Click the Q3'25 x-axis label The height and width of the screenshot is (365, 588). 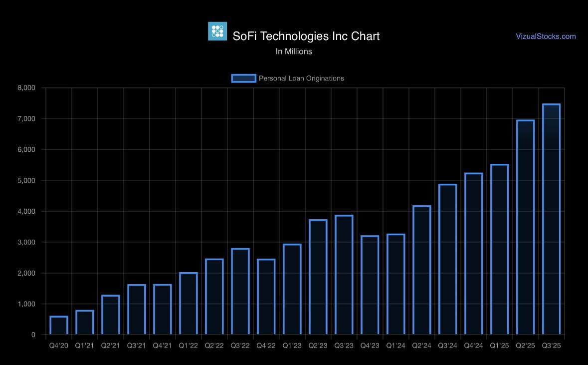click(x=551, y=346)
